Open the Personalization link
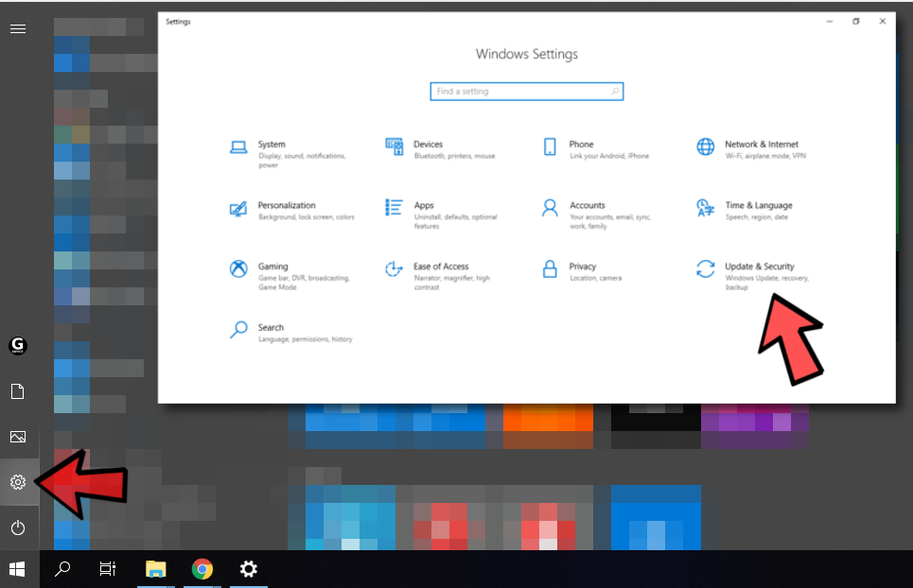913x588 pixels. click(287, 205)
